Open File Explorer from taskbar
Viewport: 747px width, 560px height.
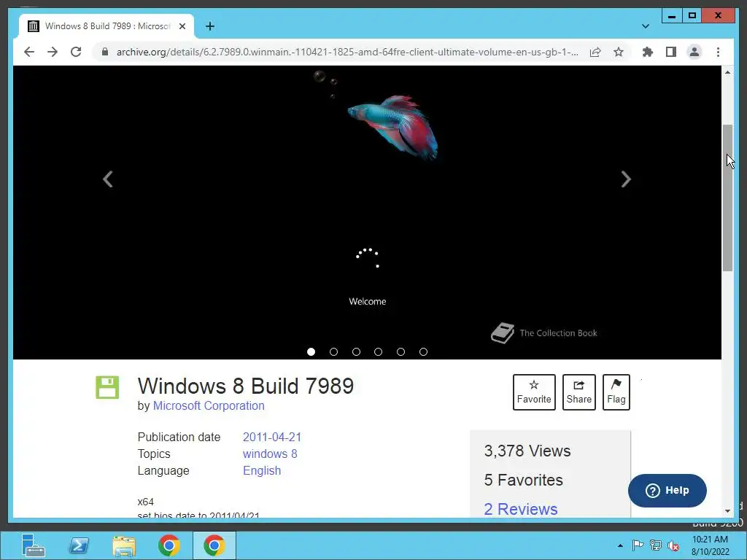124,545
